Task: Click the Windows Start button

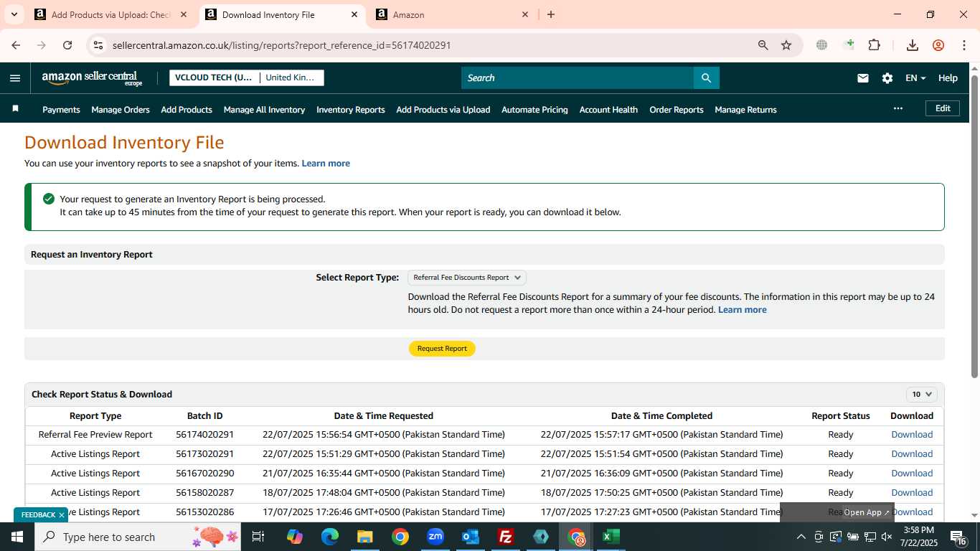Action: click(x=17, y=537)
